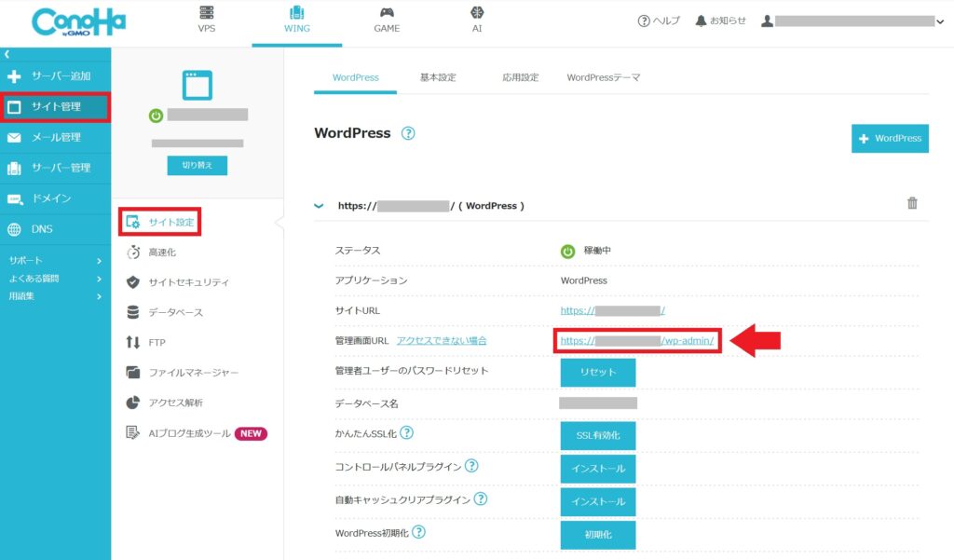Click サーバー追加 plus icon in the sidebar

(x=14, y=76)
